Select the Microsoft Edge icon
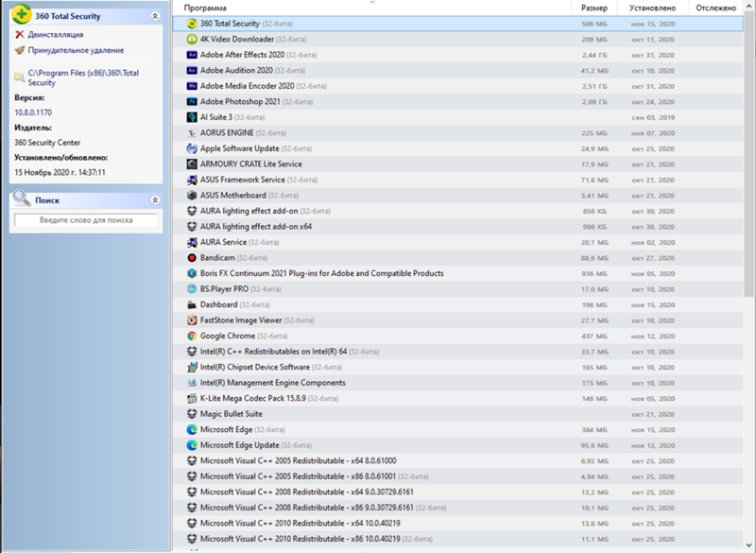Viewport: 756px width, 553px height. (192, 429)
